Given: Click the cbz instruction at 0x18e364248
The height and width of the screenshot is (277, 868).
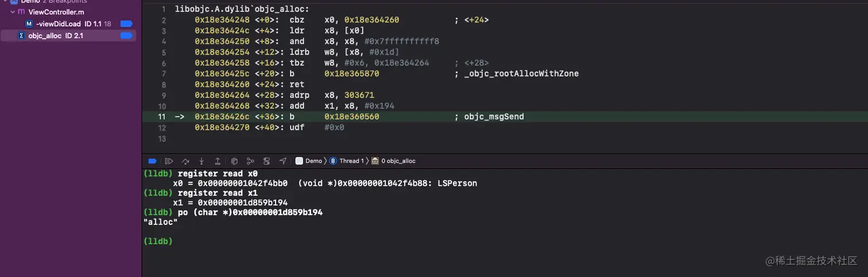Looking at the screenshot, I should pos(342,20).
